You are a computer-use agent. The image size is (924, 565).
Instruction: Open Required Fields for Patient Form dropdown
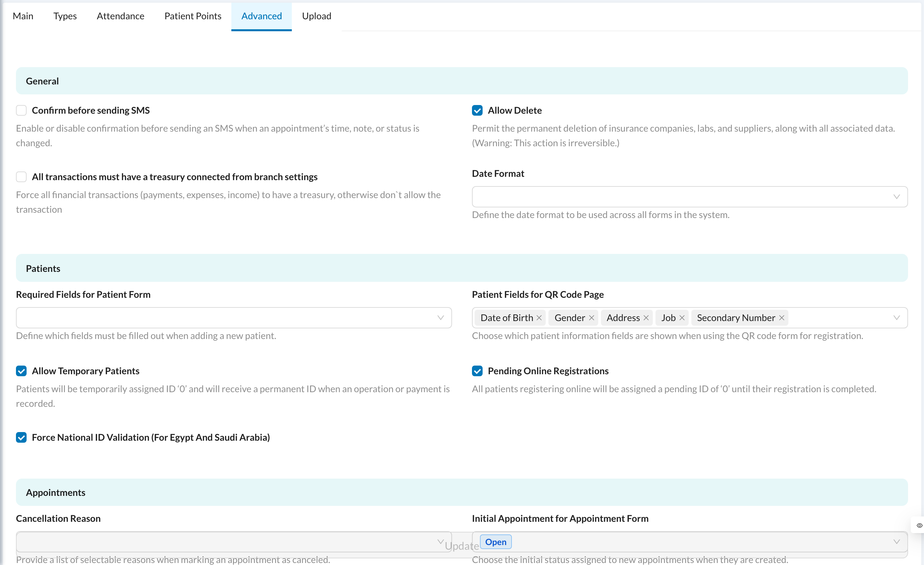[x=234, y=317]
